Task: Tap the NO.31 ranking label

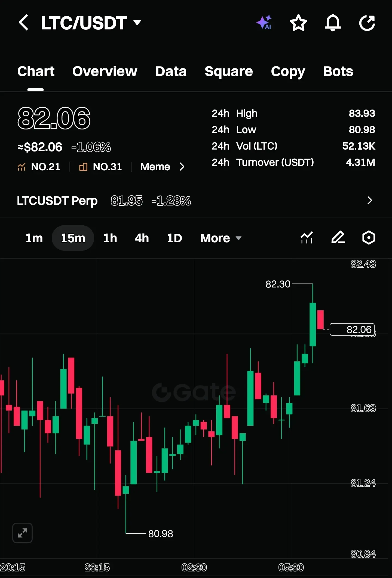Action: (107, 167)
